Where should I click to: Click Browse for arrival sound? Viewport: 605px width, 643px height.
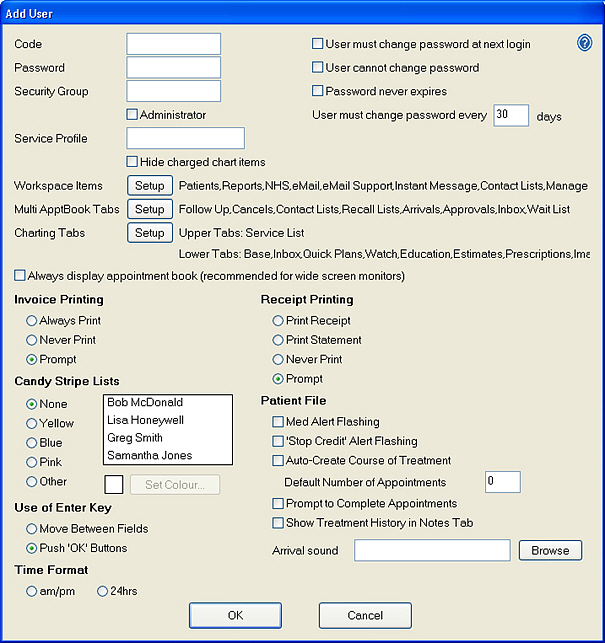tap(550, 550)
